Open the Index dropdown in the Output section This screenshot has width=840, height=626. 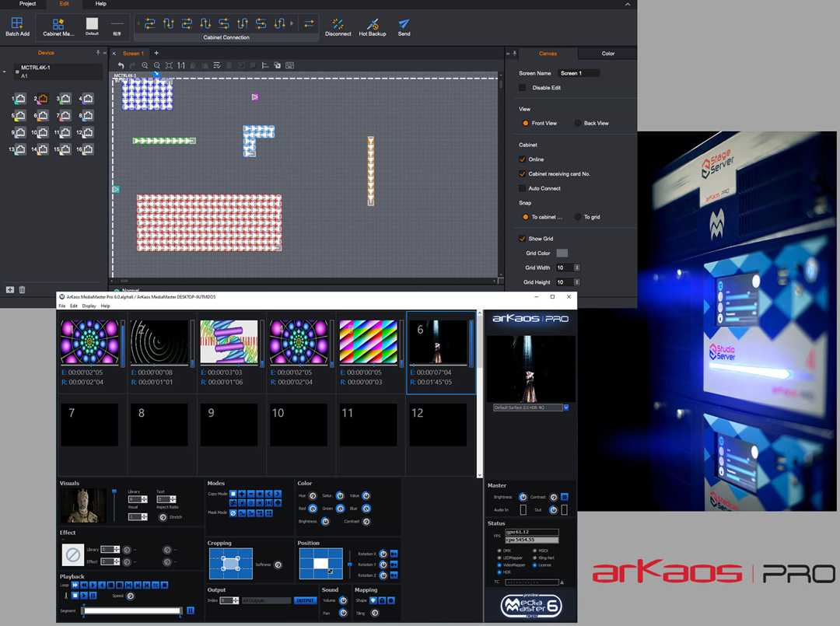pyautogui.click(x=228, y=602)
